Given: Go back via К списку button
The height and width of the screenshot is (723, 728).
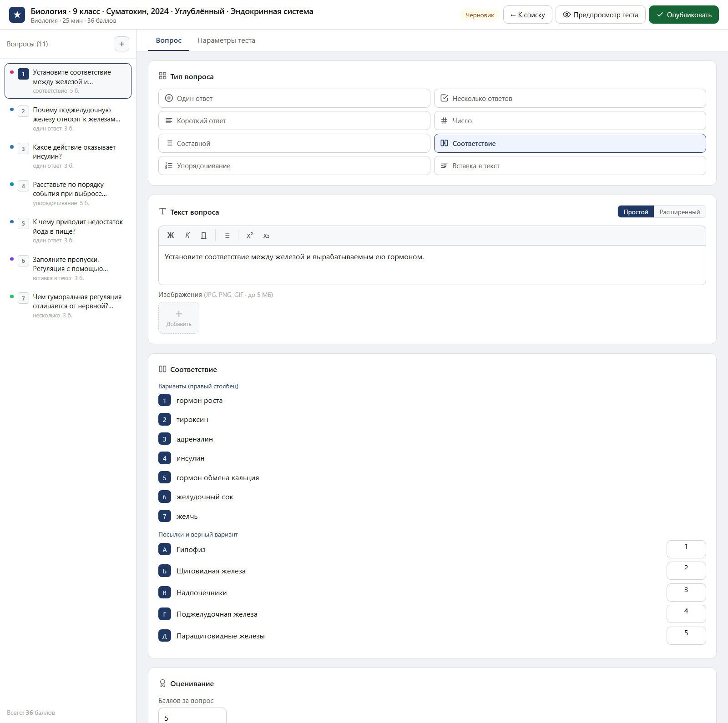Looking at the screenshot, I should 527,15.
